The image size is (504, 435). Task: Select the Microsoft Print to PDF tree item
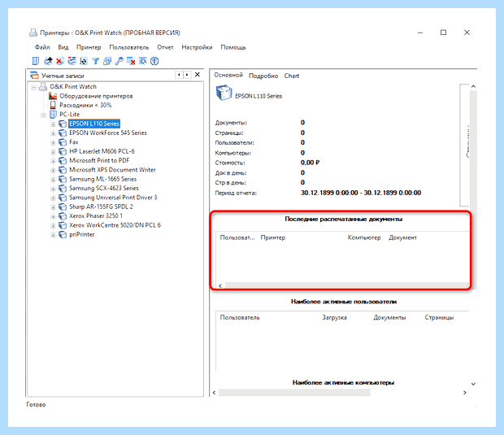(x=99, y=160)
